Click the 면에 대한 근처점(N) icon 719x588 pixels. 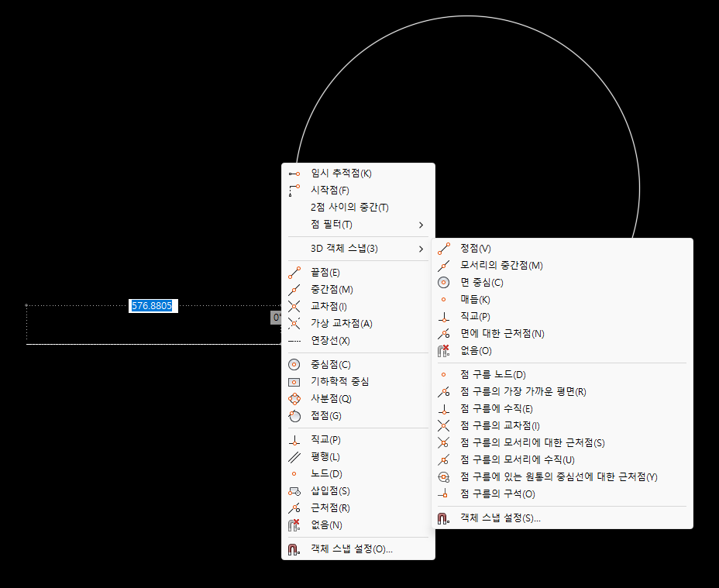pyautogui.click(x=444, y=334)
